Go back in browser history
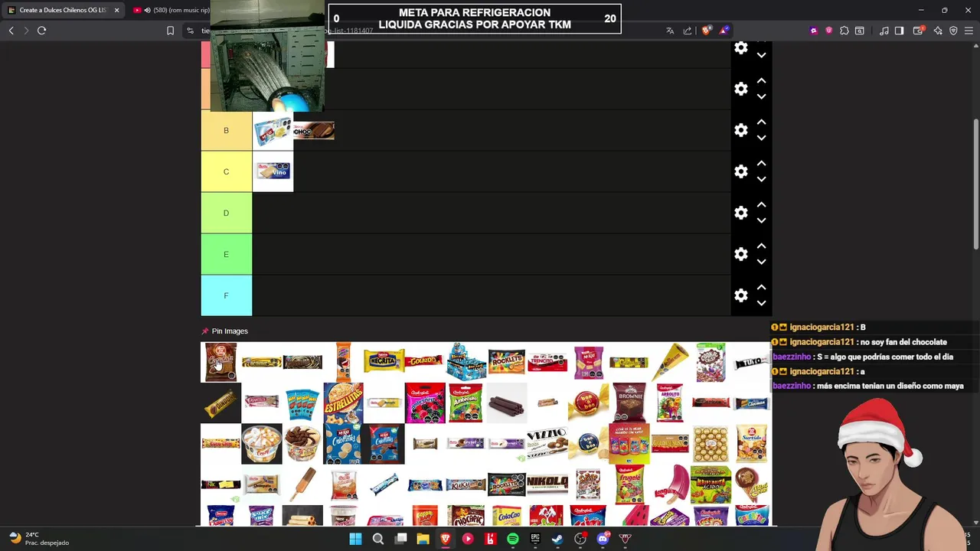 coord(11,31)
